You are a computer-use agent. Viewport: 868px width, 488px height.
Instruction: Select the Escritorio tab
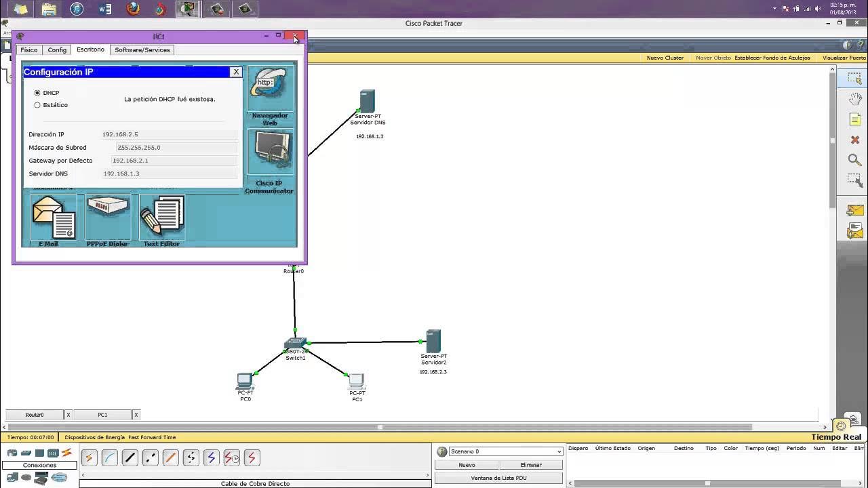(x=90, y=49)
